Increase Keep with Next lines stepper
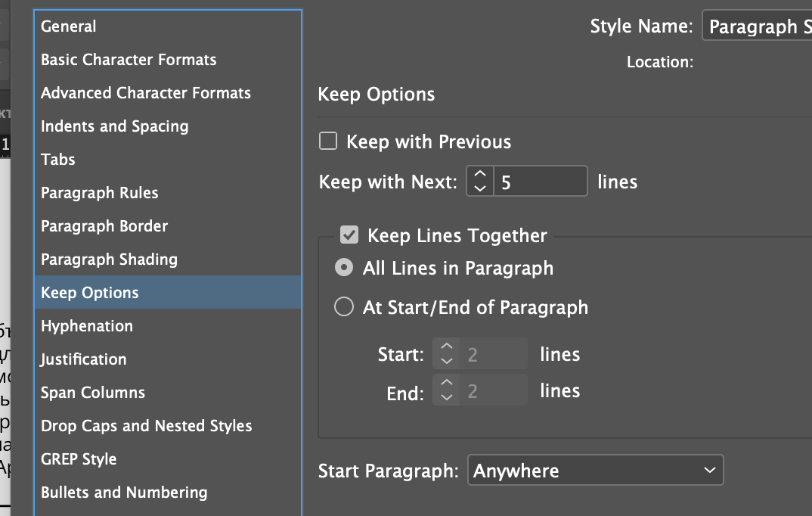The image size is (812, 516). pos(479,174)
